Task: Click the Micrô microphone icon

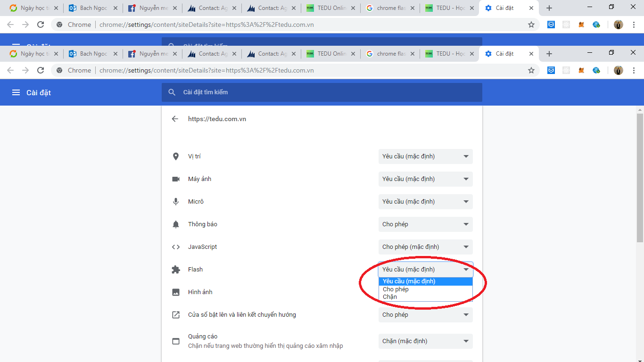Action: tap(176, 202)
